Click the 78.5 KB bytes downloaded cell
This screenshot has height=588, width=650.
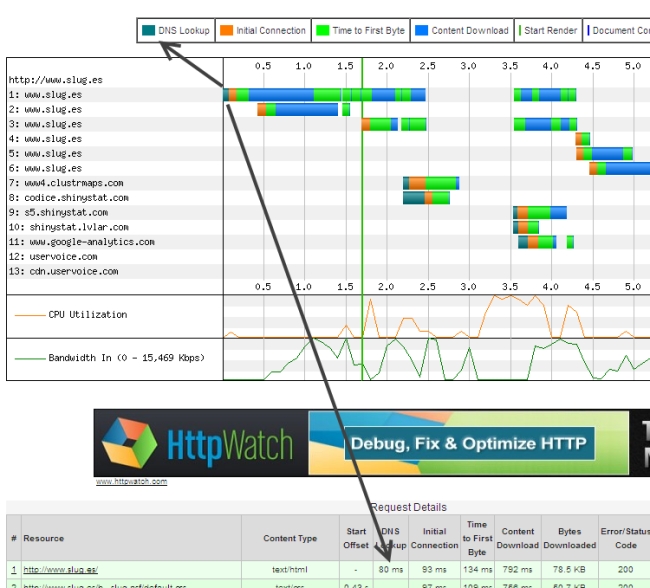point(569,570)
